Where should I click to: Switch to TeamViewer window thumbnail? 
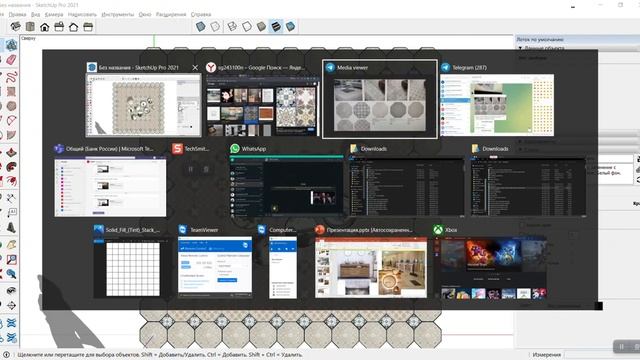pos(215,267)
